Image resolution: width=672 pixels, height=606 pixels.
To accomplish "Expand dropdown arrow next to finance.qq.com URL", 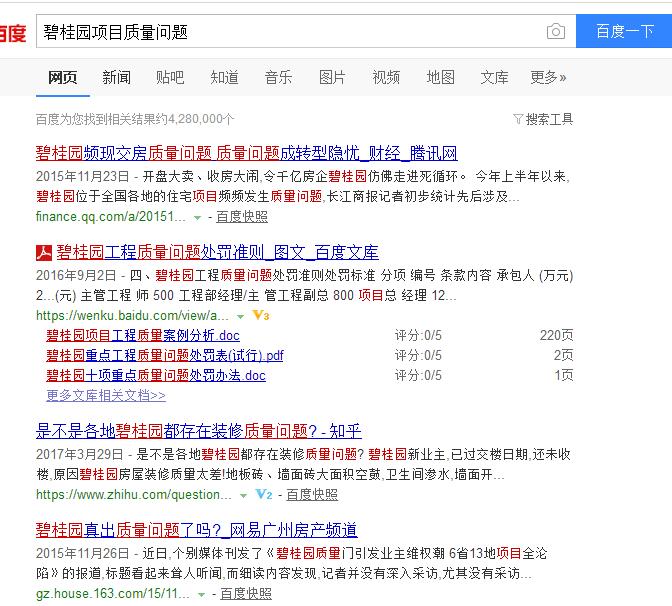I will [197, 218].
